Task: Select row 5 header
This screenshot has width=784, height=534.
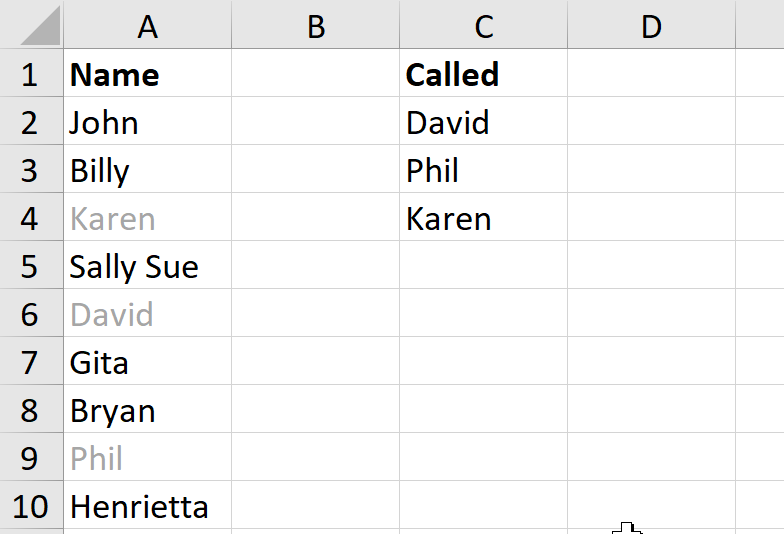Action: click(30, 267)
